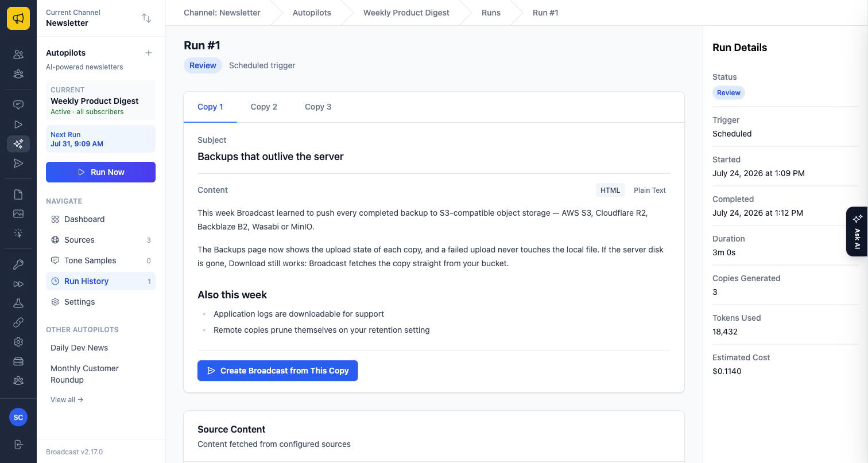Image resolution: width=868 pixels, height=463 pixels.
Task: Click the Source Content heading
Action: point(231,429)
